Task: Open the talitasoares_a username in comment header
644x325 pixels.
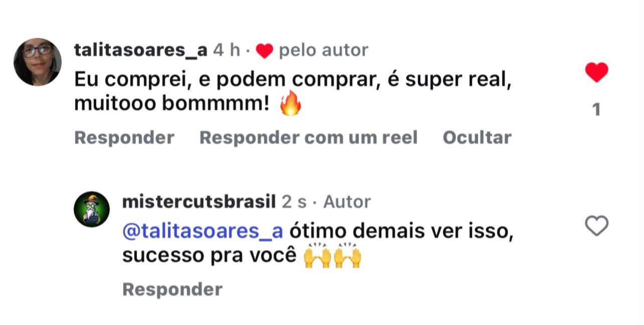Action: pyautogui.click(x=140, y=50)
